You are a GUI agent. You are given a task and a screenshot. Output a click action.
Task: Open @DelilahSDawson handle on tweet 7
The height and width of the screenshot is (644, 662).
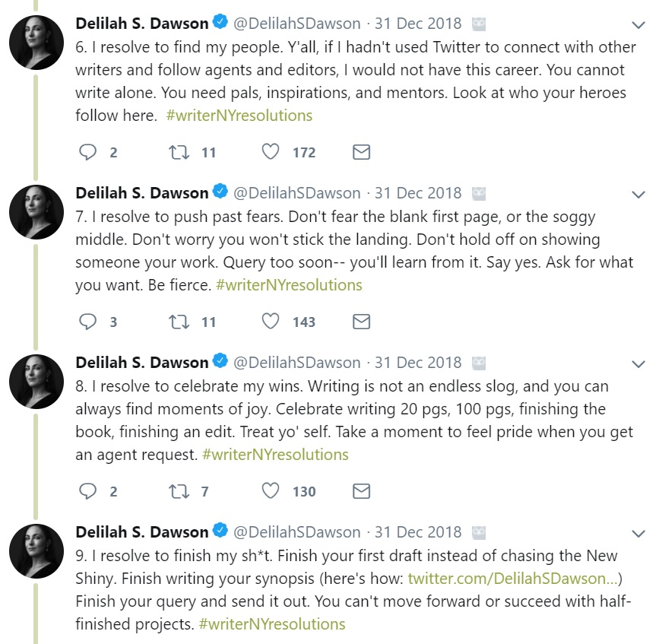tap(297, 193)
